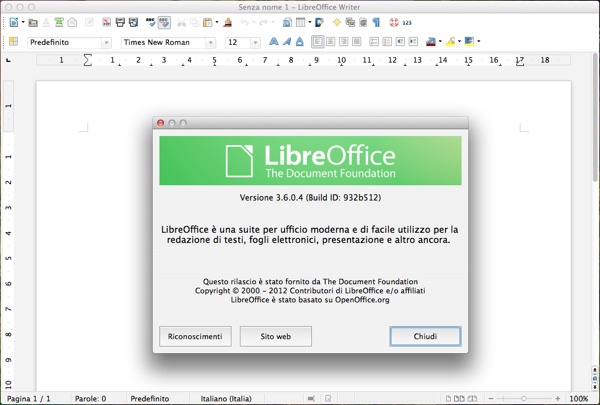Open the Table dropdown arrow
600x405 pixels.
(x=310, y=23)
